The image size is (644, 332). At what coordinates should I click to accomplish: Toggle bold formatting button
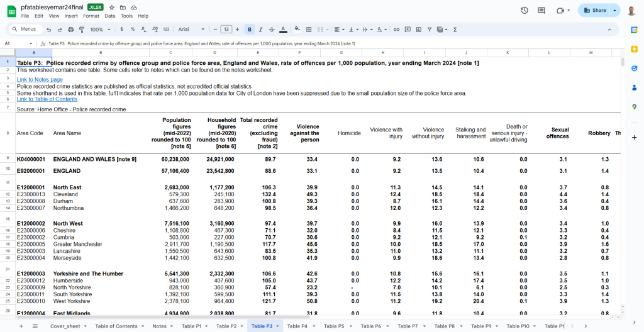(x=250, y=30)
